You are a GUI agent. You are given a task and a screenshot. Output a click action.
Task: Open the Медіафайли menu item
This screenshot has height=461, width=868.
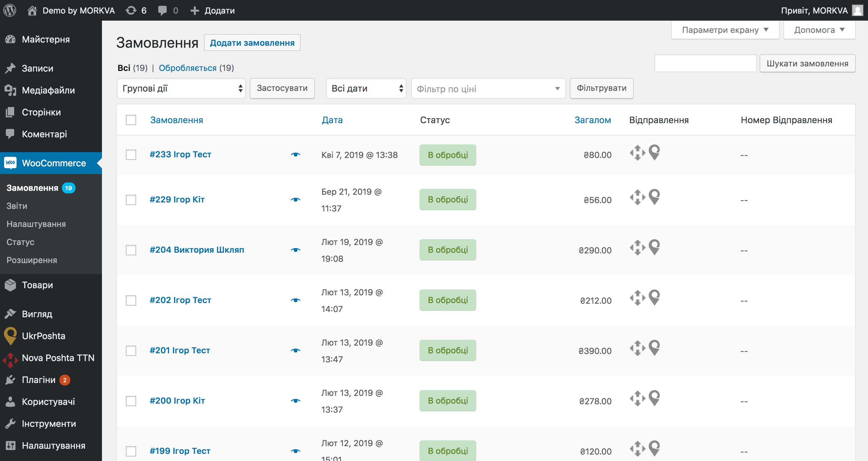click(51, 90)
